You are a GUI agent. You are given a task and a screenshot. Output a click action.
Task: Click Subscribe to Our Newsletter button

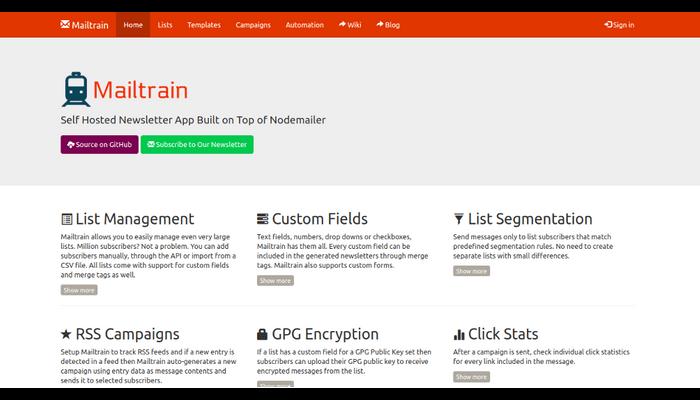tap(197, 144)
